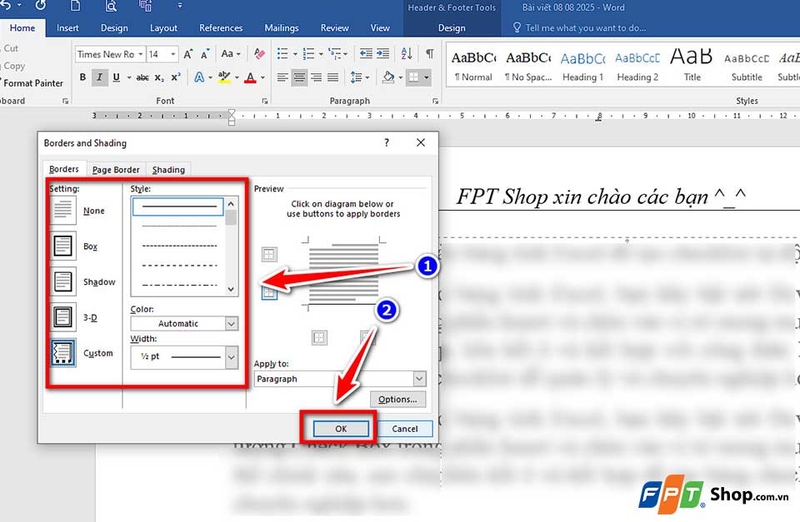Toggle Bold formatting in the ribbon

[x=83, y=78]
